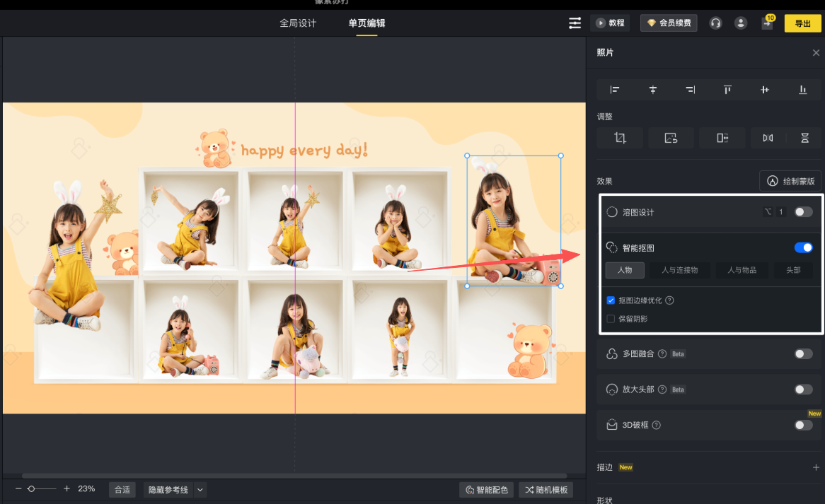Open customer support headset icon

[715, 23]
